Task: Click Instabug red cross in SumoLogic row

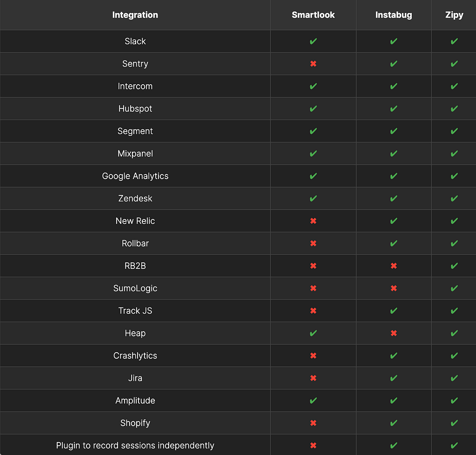Action: (393, 288)
